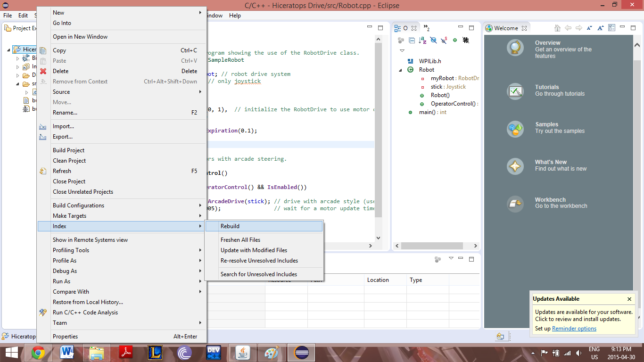Open the Build Configurations submenu
Screen dimensions: 644x362
(x=122, y=206)
